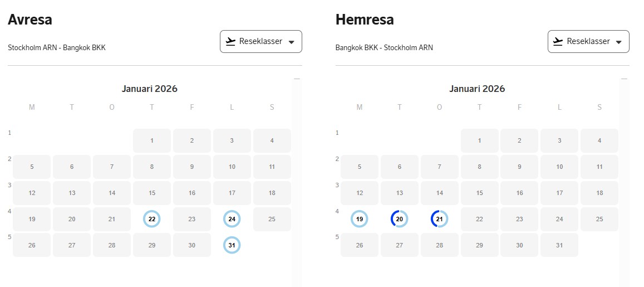Select January 22 in Avresa calendar

[152, 219]
